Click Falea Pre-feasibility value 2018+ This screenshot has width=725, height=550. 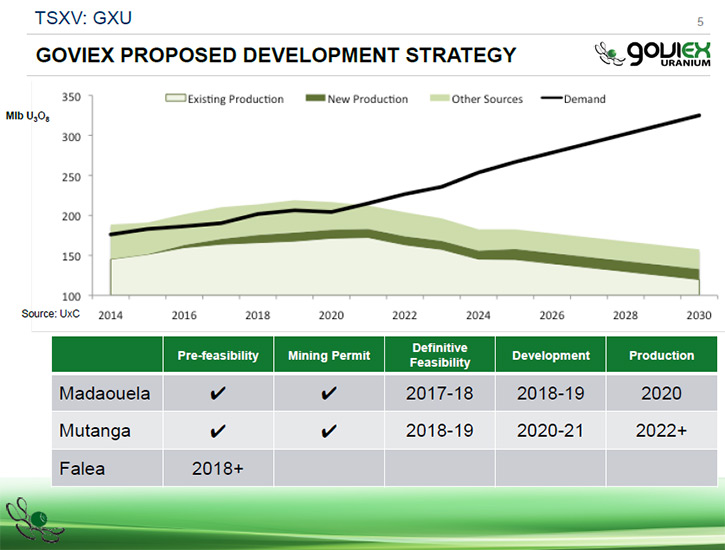tap(218, 469)
